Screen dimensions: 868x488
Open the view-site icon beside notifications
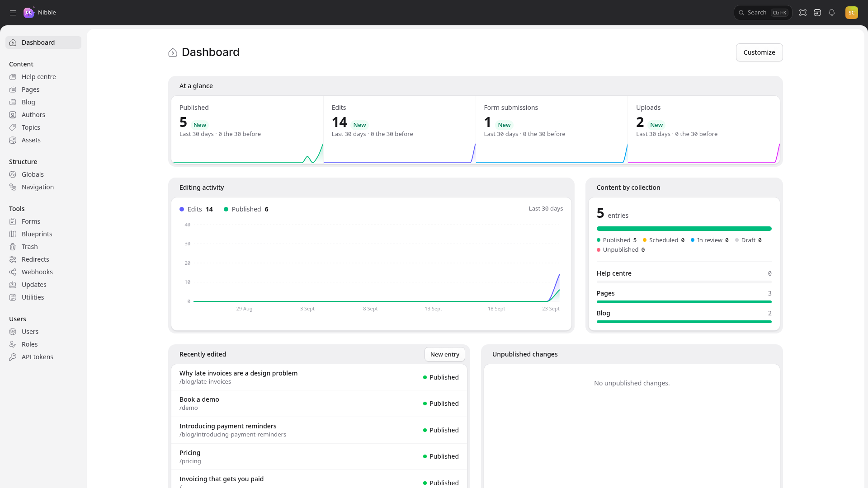(817, 13)
